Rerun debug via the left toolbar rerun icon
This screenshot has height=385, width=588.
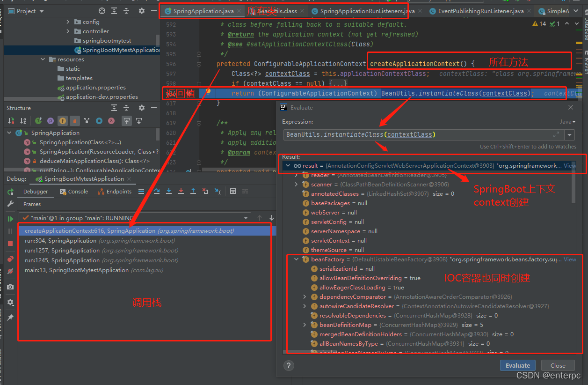(10, 192)
